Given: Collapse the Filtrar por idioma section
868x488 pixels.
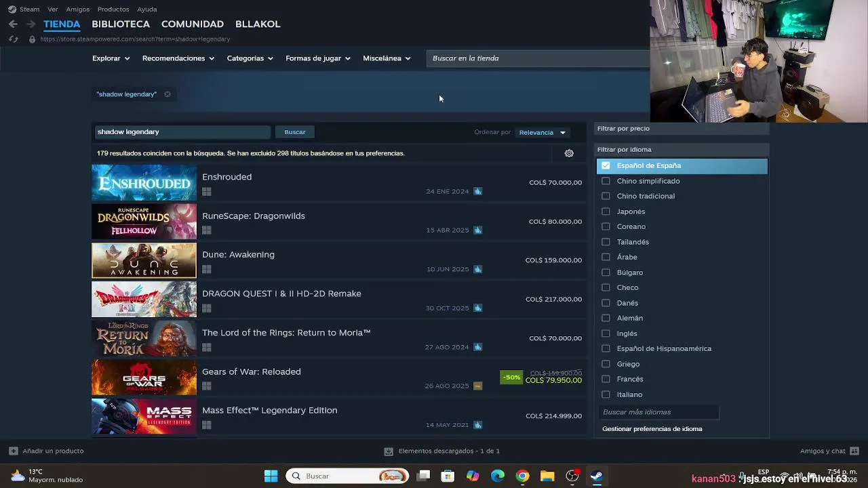Looking at the screenshot, I should point(682,149).
